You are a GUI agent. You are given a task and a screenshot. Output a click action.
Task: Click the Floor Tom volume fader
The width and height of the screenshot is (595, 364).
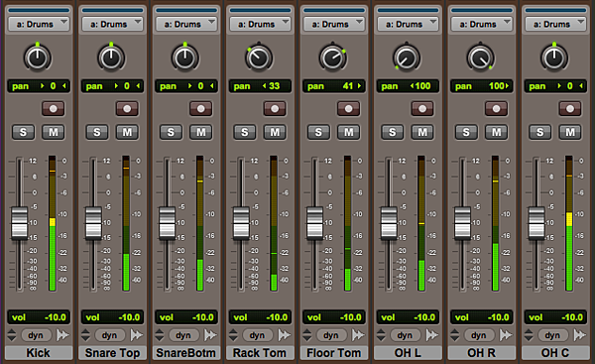pos(314,223)
